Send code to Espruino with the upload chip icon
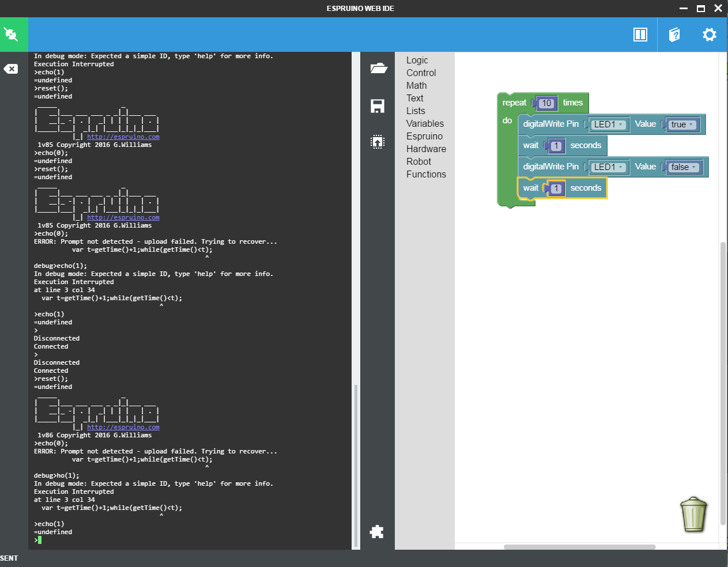Screen dimensions: 728x567 [378, 142]
